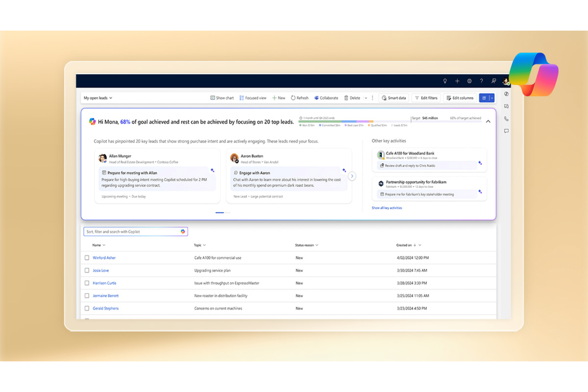Click the comment bubble icon in side rail
Image resolution: width=588 pixels, height=392 pixels.
point(506,131)
